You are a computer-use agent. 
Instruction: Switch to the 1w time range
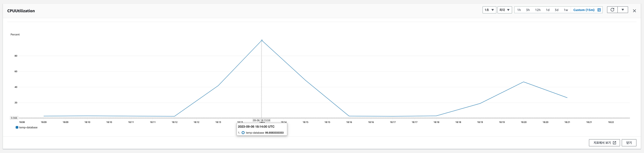pyautogui.click(x=566, y=10)
